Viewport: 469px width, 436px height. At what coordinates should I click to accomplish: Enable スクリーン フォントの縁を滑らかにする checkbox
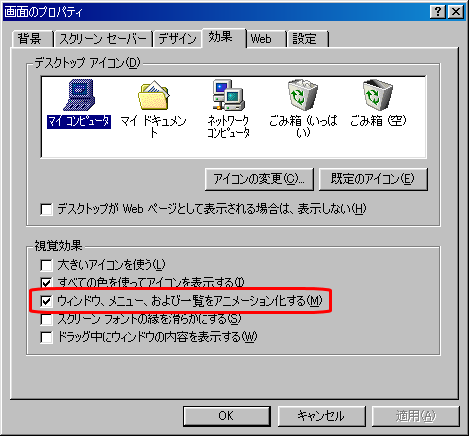click(x=46, y=319)
